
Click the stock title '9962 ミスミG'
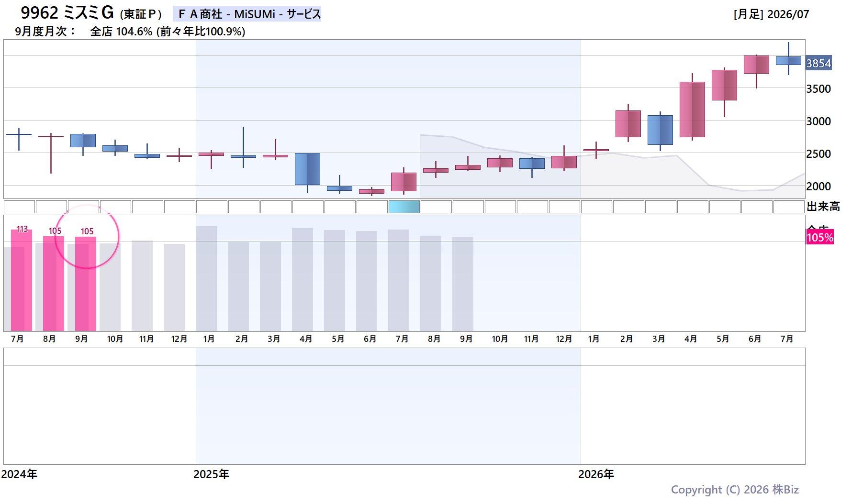click(x=67, y=13)
